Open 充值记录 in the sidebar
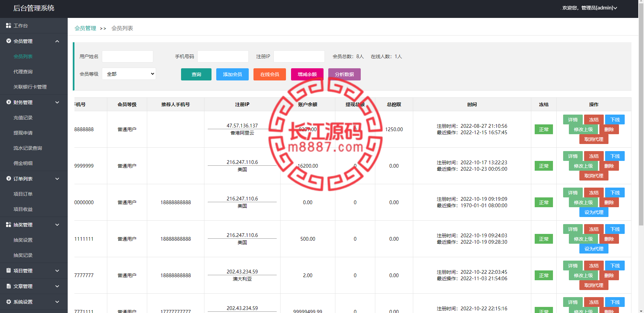The width and height of the screenshot is (644, 313). click(23, 118)
